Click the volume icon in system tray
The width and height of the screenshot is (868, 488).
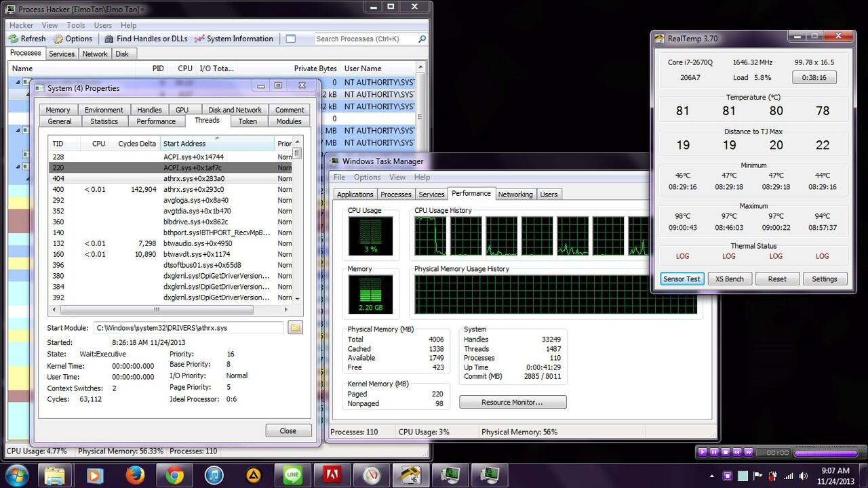[803, 475]
